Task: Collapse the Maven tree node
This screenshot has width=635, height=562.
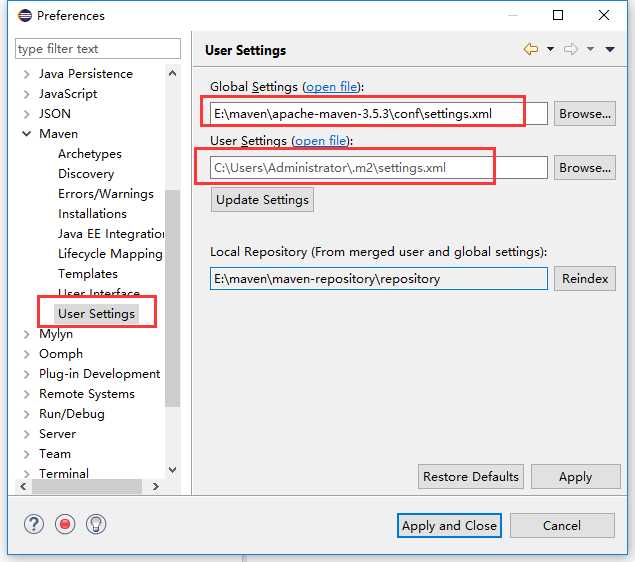Action: (x=26, y=134)
